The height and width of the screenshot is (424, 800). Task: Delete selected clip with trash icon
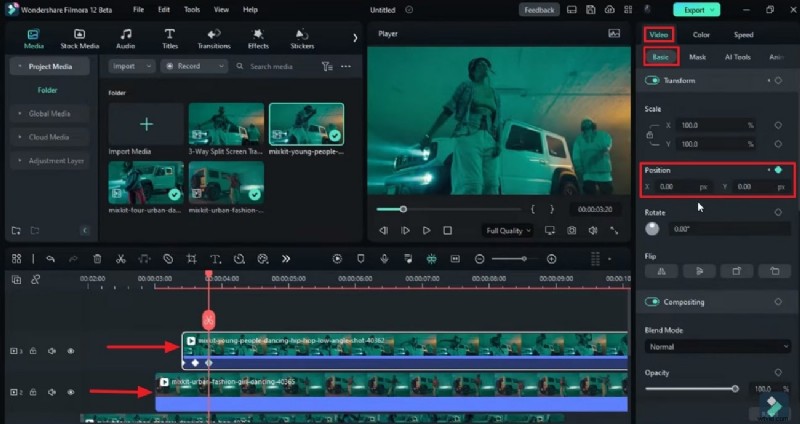[96, 259]
